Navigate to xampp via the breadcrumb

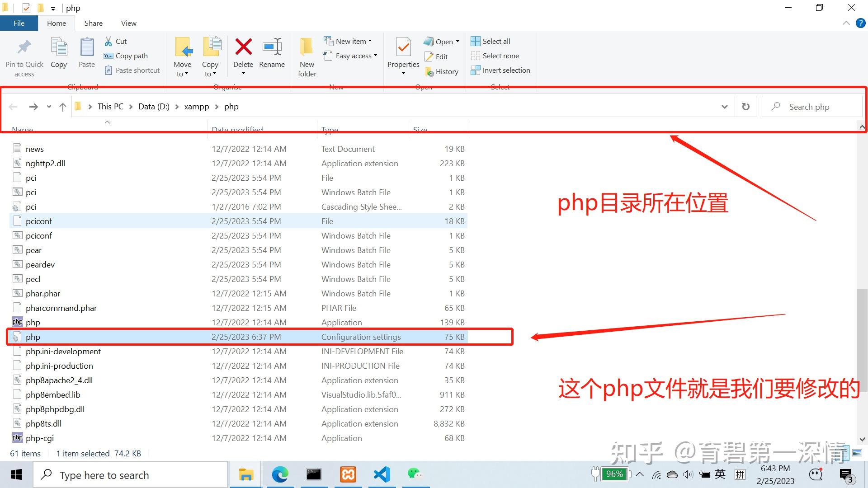click(197, 107)
